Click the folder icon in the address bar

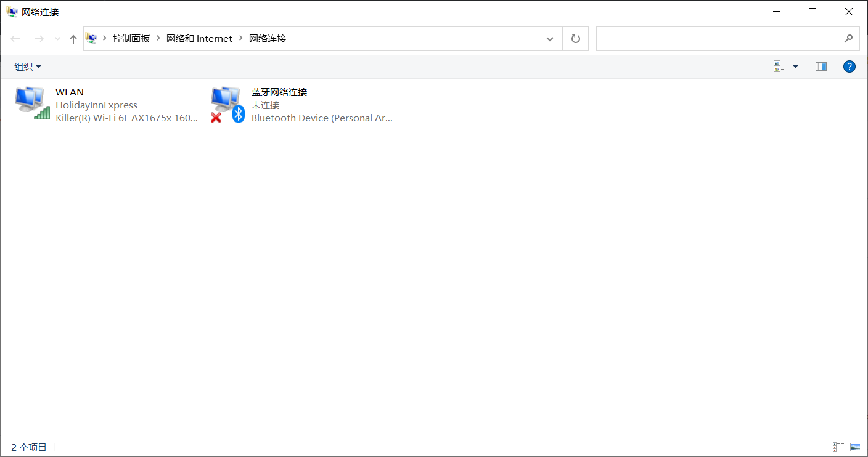pos(91,38)
